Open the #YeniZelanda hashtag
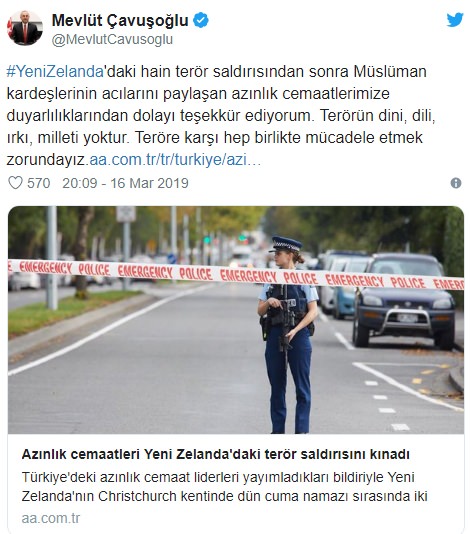 [x=55, y=72]
